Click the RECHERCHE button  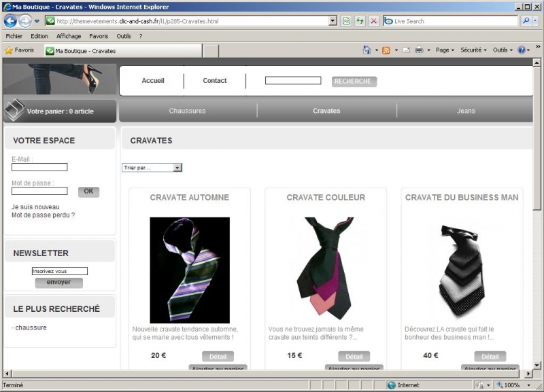[x=354, y=82]
